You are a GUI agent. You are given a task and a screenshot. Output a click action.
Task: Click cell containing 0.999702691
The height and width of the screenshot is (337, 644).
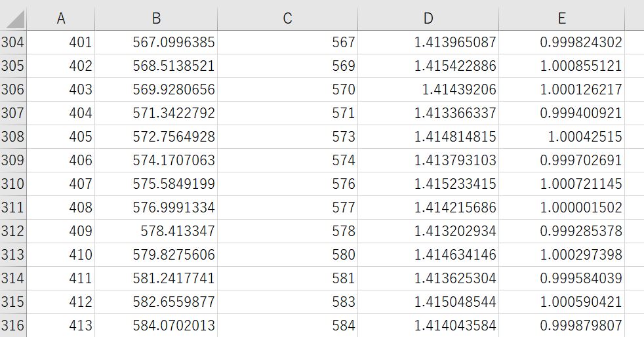click(562, 161)
